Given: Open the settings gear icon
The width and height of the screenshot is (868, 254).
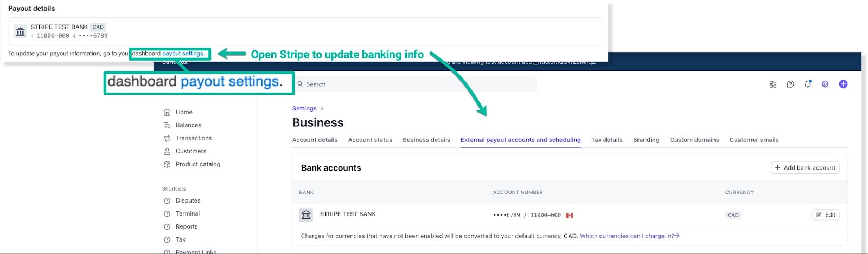Looking at the screenshot, I should pyautogui.click(x=825, y=84).
